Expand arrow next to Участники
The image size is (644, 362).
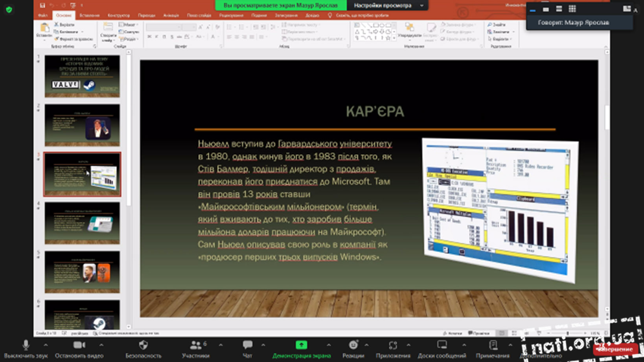pos(221,345)
